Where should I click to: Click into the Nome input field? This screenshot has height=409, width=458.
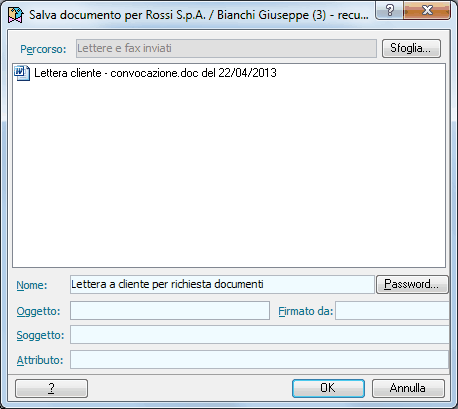tap(222, 284)
